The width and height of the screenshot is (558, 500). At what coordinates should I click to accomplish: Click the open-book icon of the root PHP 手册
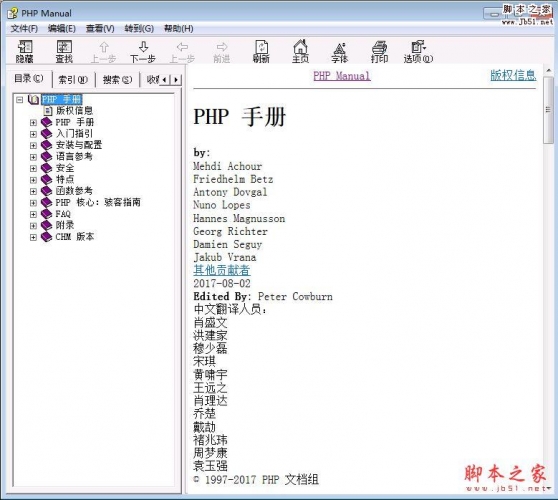point(33,99)
